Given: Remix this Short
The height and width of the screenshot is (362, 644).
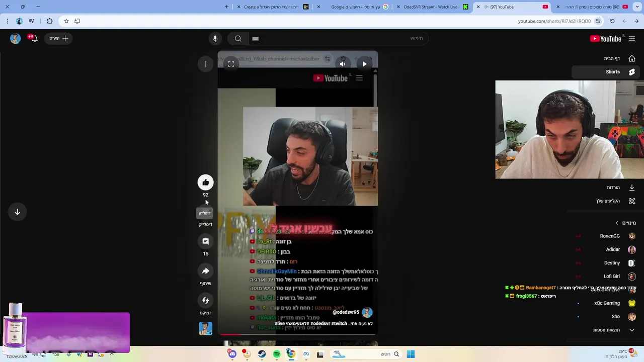Looking at the screenshot, I should tap(205, 300).
